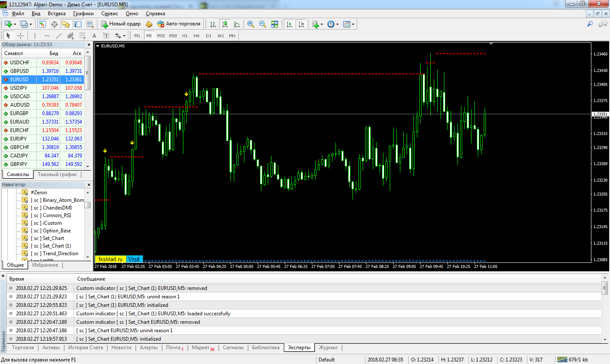This screenshot has width=610, height=364.
Task: Select the equidistant channel tool
Action: pyautogui.click(x=70, y=36)
